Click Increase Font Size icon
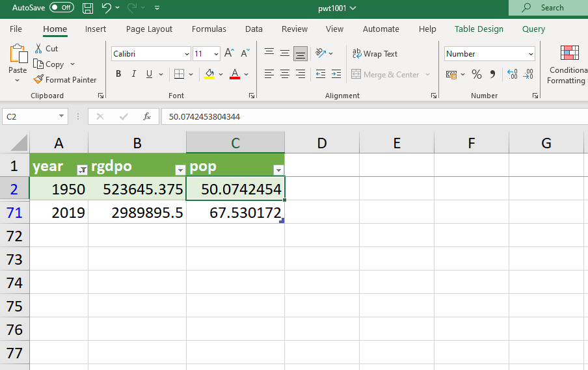The image size is (588, 370). click(x=229, y=54)
